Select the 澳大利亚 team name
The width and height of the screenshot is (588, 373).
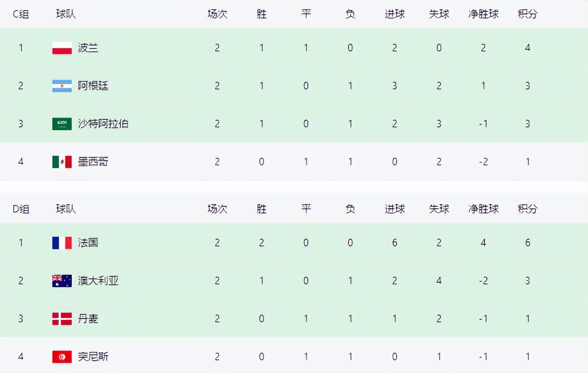pos(98,281)
